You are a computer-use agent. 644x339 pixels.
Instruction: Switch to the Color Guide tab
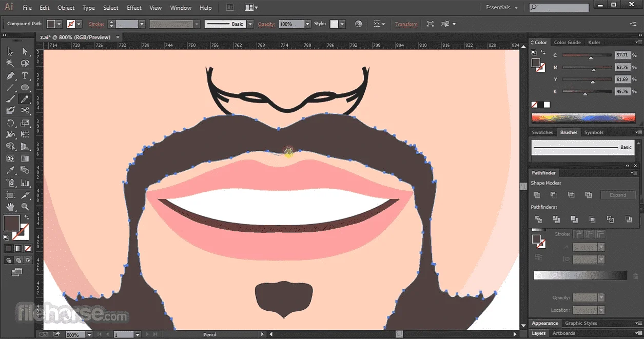coord(567,43)
